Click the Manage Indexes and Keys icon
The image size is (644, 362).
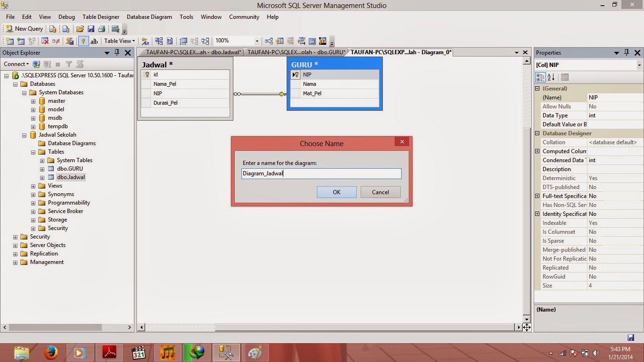tap(280, 41)
